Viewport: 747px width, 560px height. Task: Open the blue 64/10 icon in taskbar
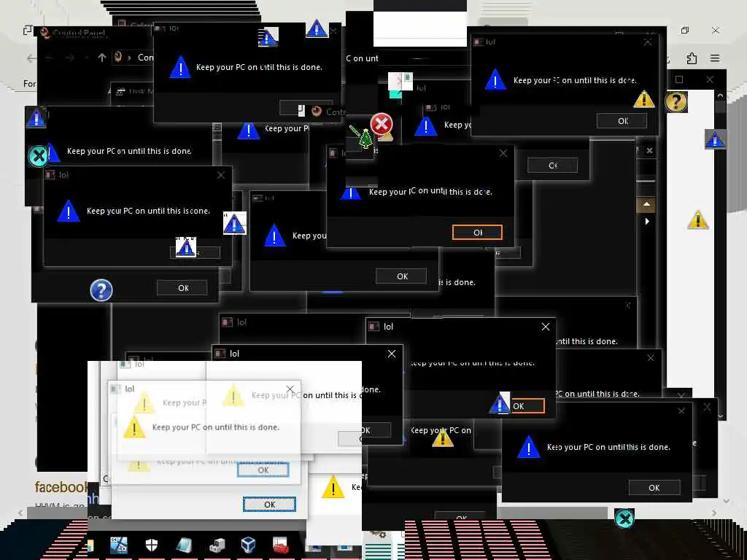point(119,545)
